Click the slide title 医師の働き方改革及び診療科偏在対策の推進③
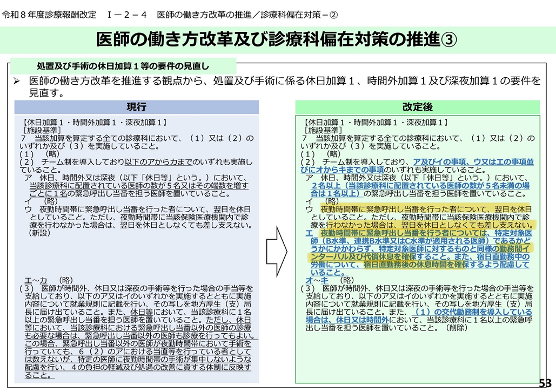 [x=276, y=39]
